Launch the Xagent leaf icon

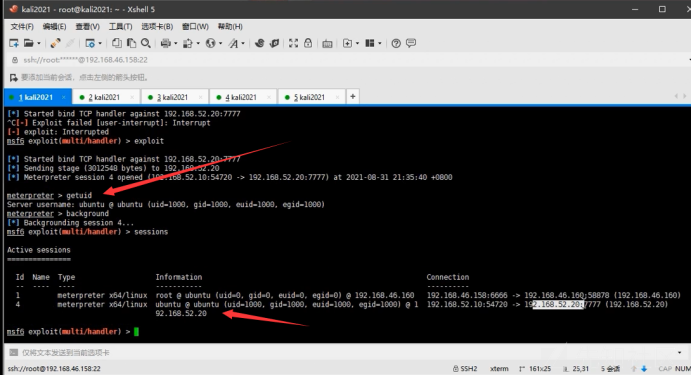pos(274,43)
